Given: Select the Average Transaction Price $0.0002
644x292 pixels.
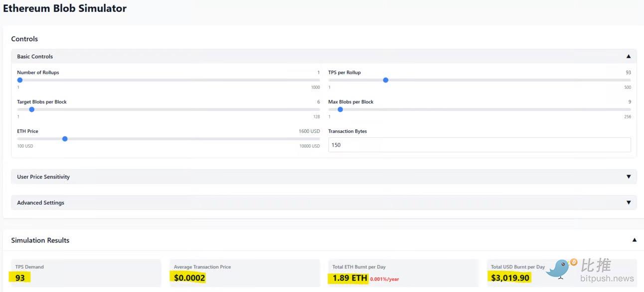Looking at the screenshot, I should point(189,278).
